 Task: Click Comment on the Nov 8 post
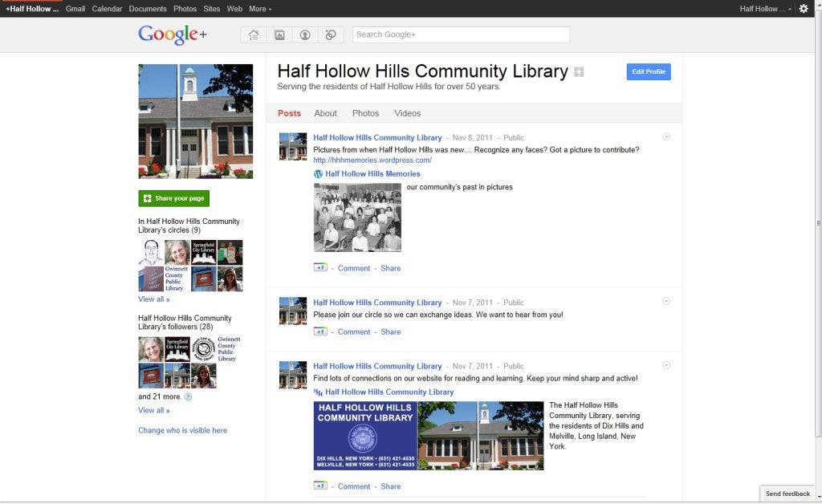click(x=354, y=268)
